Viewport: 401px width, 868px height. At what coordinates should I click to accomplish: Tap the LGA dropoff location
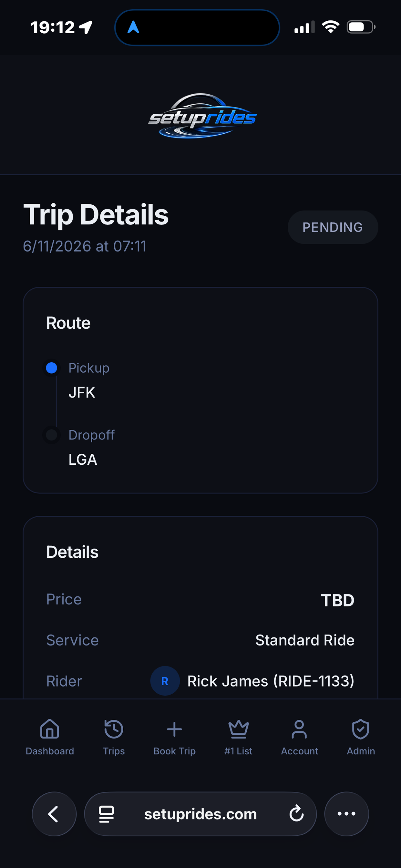83,460
